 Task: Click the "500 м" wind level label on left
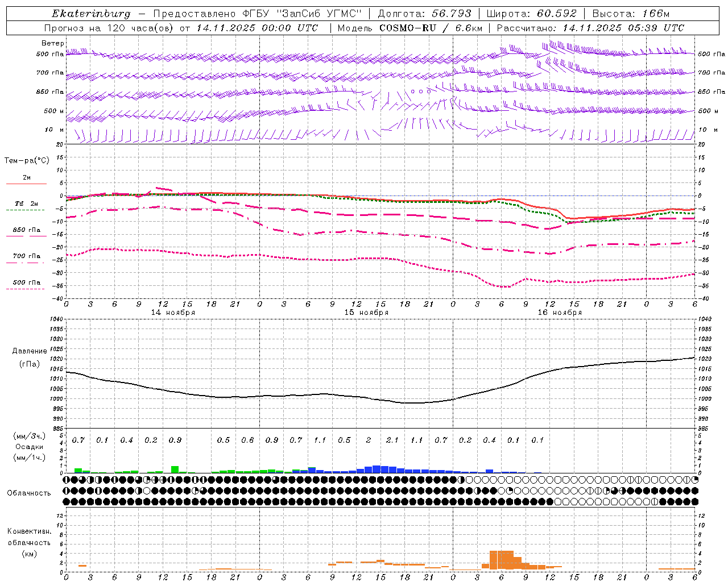[54, 111]
